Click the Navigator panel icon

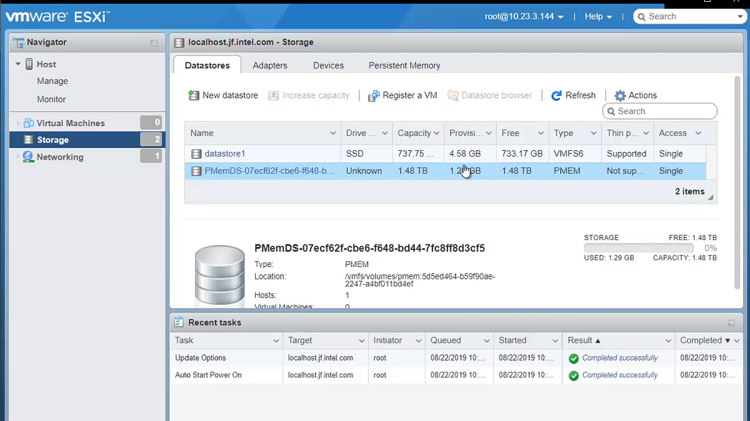pyautogui.click(x=19, y=43)
